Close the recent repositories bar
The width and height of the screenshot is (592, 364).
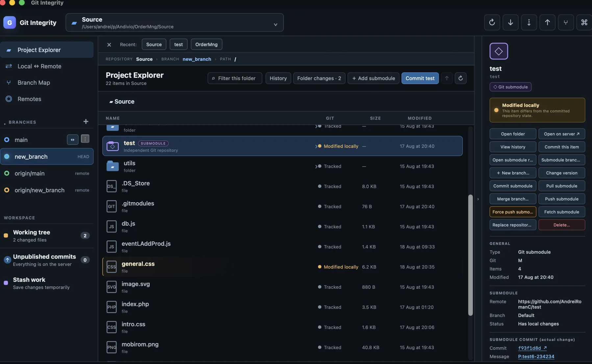tap(109, 44)
